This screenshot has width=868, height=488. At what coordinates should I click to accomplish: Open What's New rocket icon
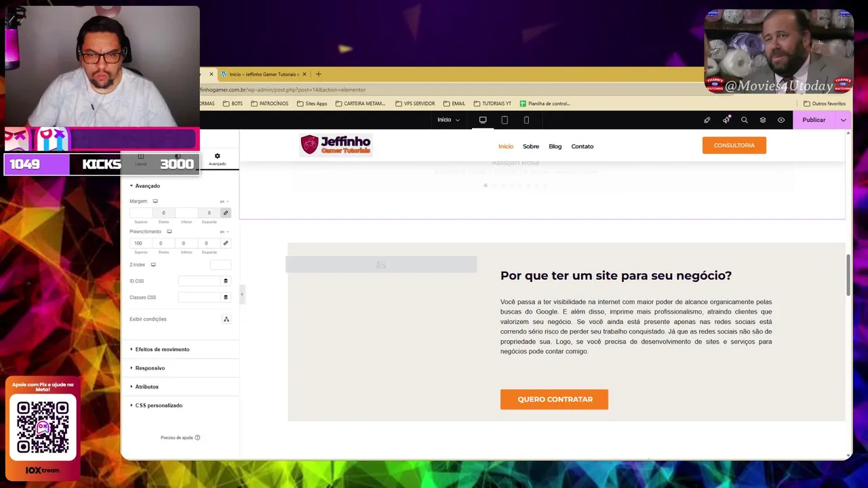(x=726, y=120)
